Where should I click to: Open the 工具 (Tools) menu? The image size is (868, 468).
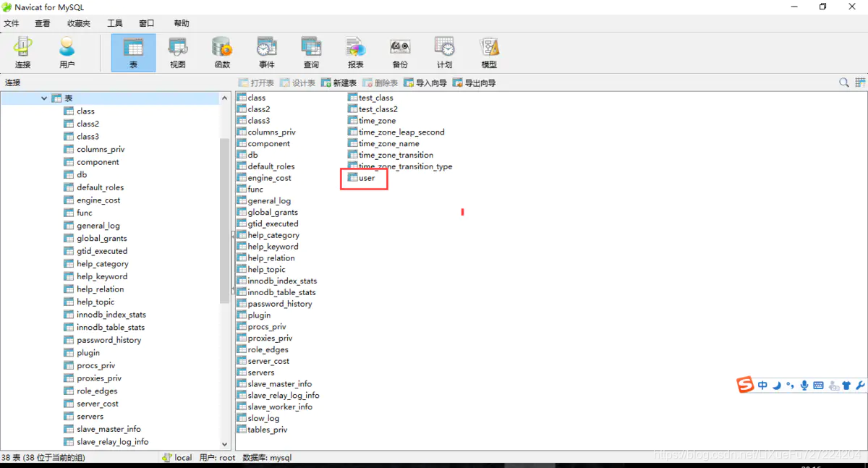(x=115, y=23)
